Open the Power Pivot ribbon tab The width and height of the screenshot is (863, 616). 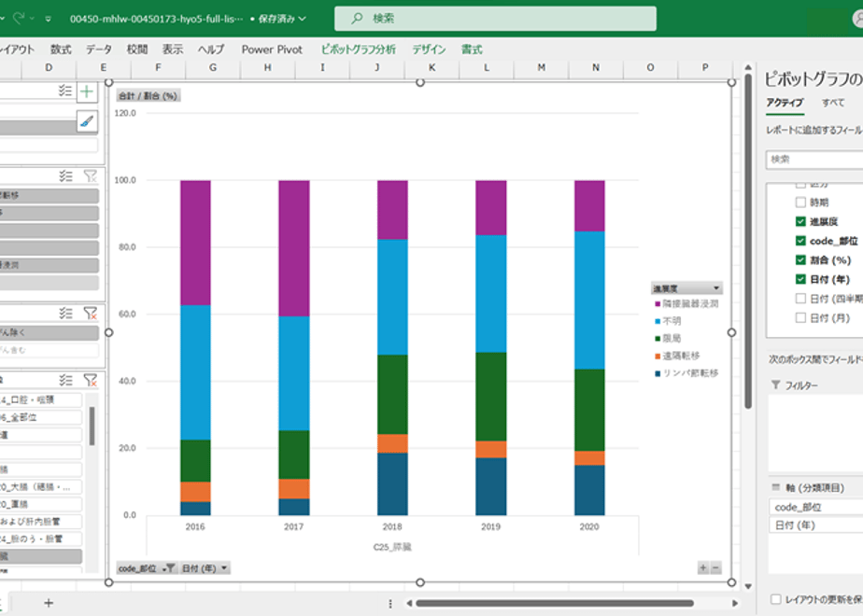(272, 49)
